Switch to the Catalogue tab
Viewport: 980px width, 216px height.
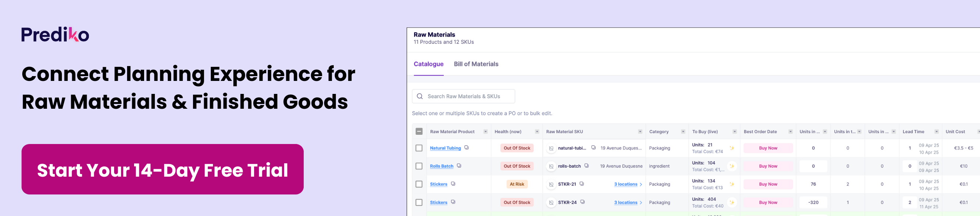[429, 64]
